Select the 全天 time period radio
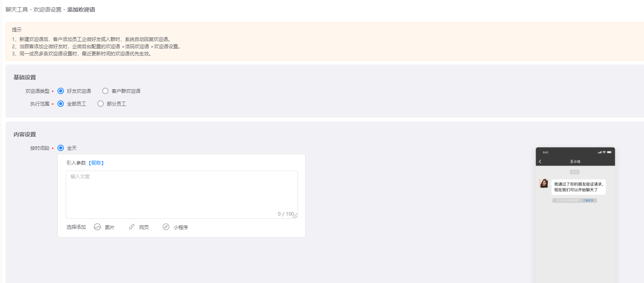 61,148
